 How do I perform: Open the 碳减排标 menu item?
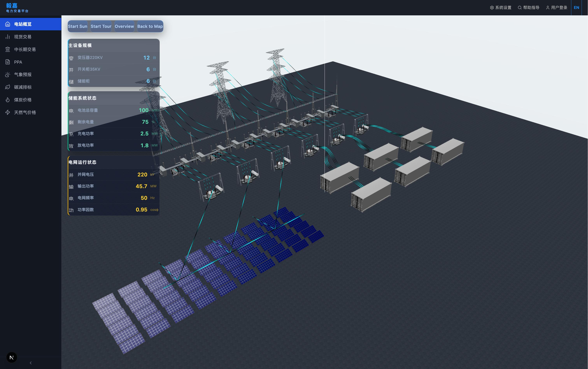pyautogui.click(x=31, y=87)
